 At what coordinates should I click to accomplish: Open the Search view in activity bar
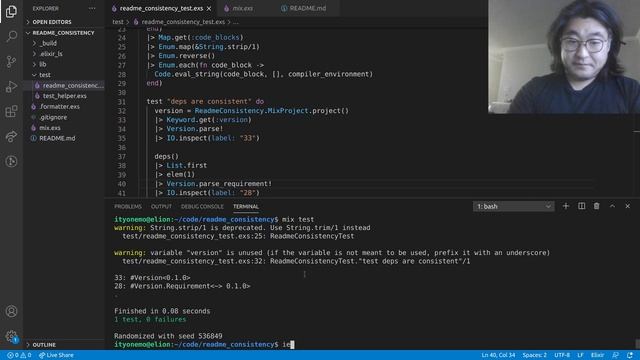point(11,36)
